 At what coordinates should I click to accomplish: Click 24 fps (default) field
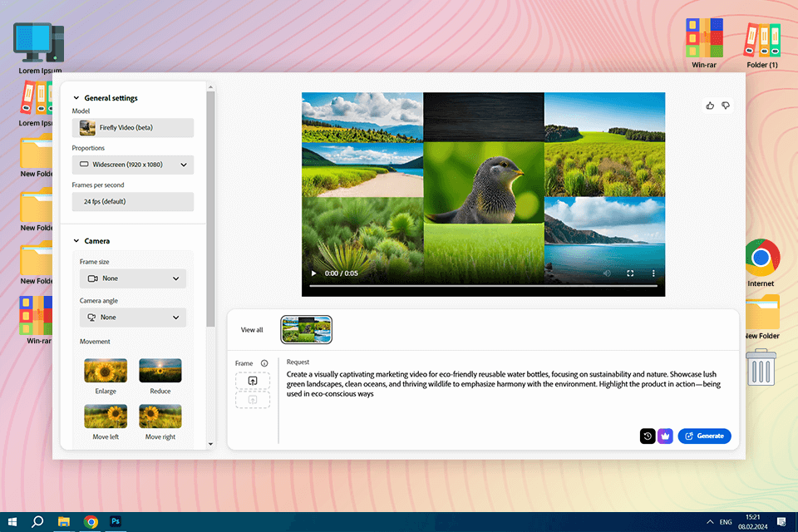click(x=133, y=202)
